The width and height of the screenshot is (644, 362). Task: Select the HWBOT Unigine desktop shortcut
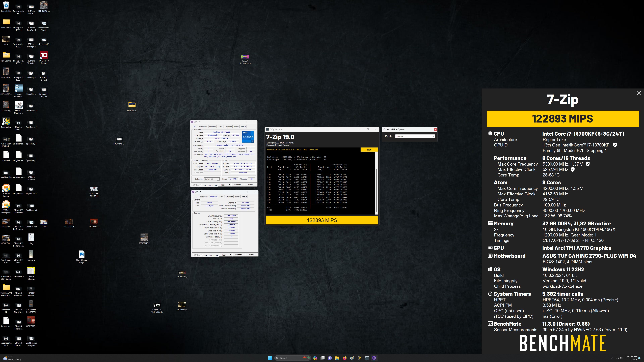(x=18, y=107)
